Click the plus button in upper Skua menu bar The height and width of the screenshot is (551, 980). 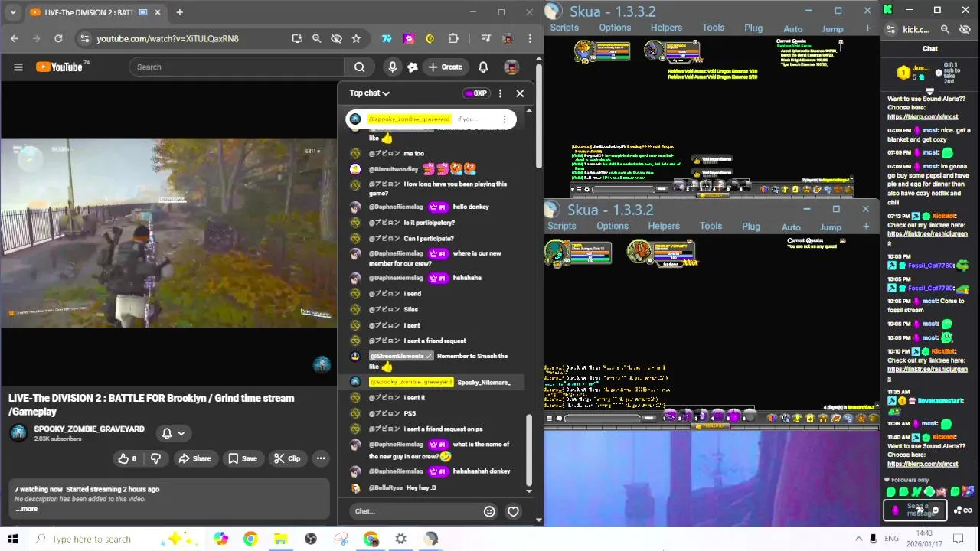pos(867,28)
